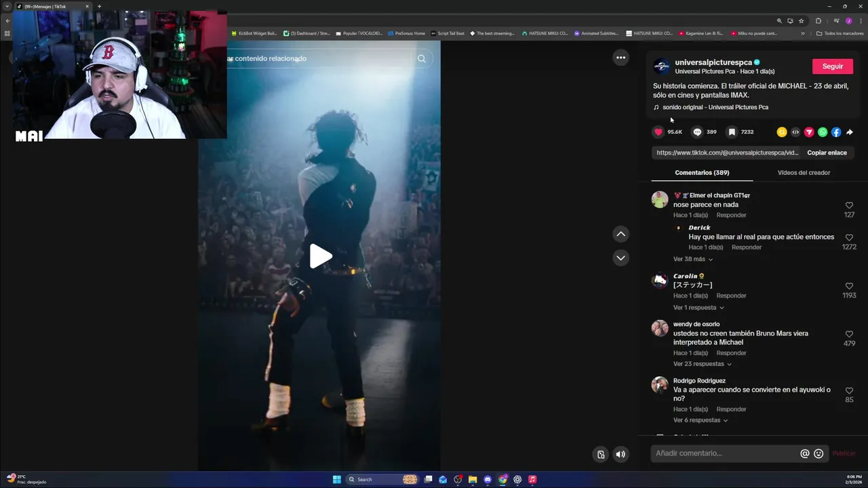Viewport: 868px width, 488px height.
Task: Click universalpicturespca profile avatar
Action: coord(661,66)
